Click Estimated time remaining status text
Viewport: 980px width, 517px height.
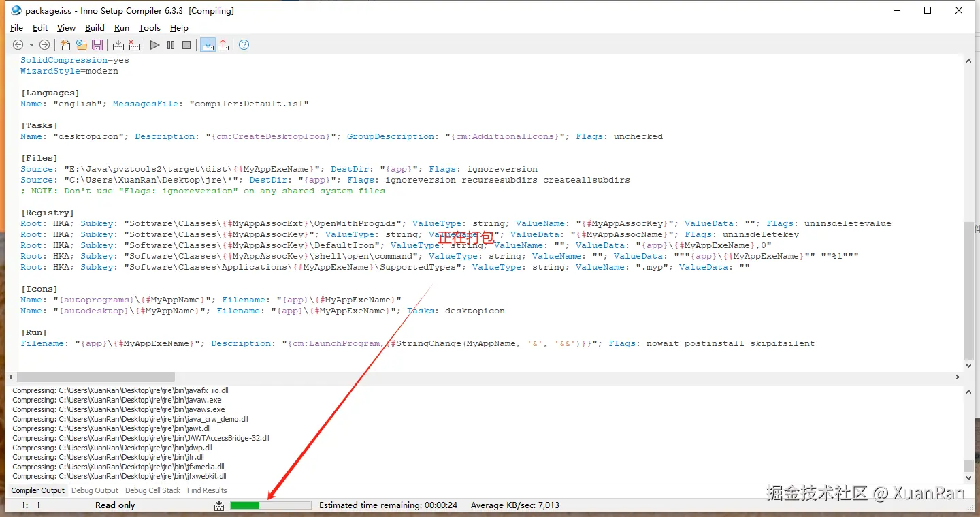point(388,505)
